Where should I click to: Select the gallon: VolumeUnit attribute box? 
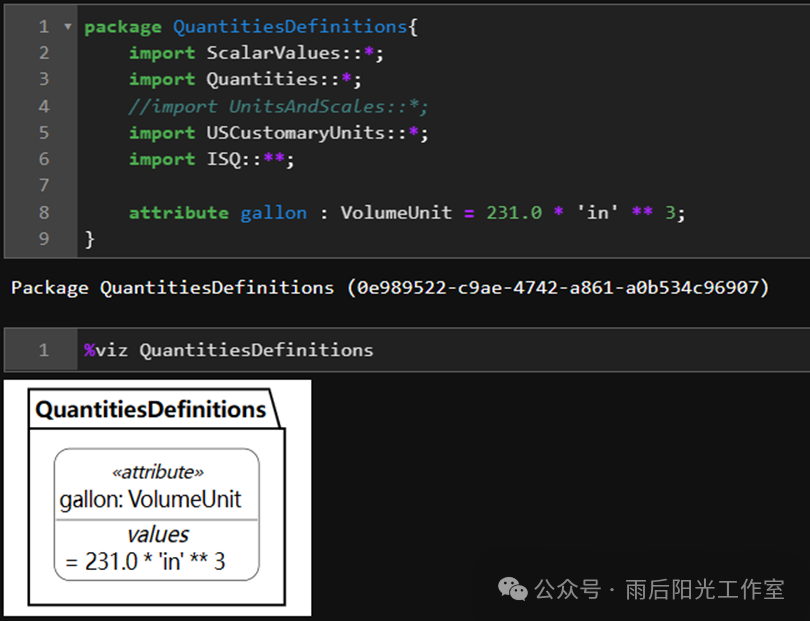coord(157,514)
